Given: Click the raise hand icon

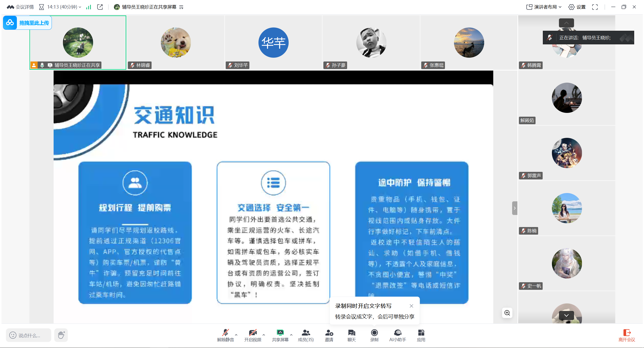Looking at the screenshot, I should [61, 335].
